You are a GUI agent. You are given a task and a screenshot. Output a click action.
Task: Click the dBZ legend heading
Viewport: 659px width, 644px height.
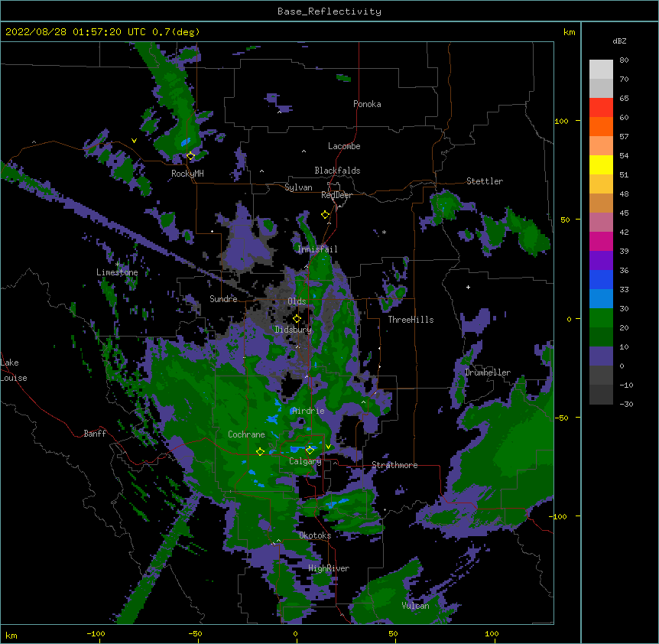(619, 41)
